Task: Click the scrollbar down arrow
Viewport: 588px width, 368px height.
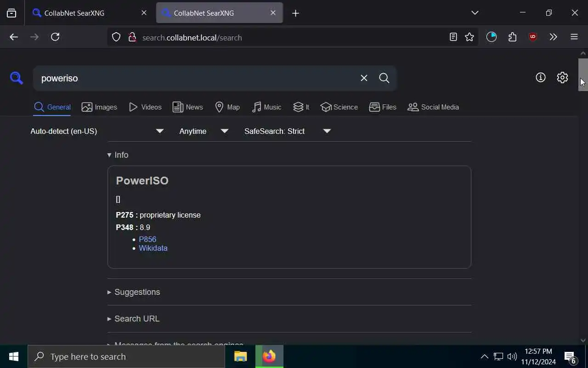Action: [x=583, y=340]
